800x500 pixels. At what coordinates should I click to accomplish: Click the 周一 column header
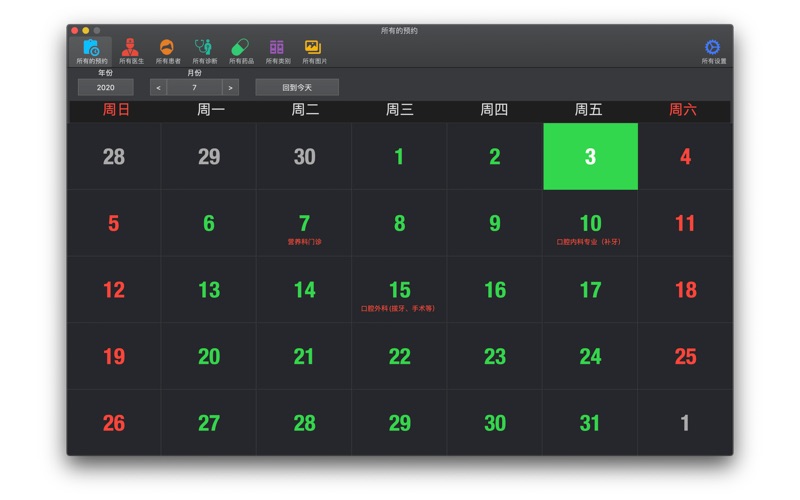tap(211, 110)
